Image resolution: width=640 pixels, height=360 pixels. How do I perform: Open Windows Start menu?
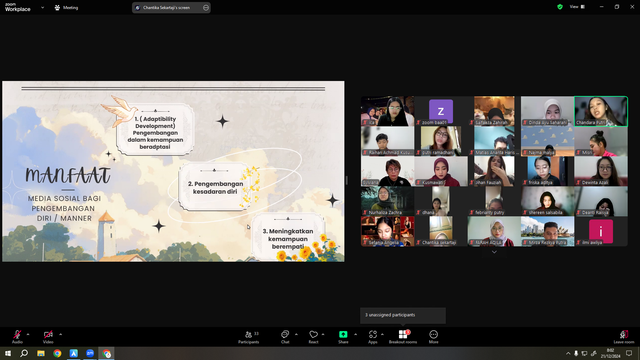tap(8, 353)
